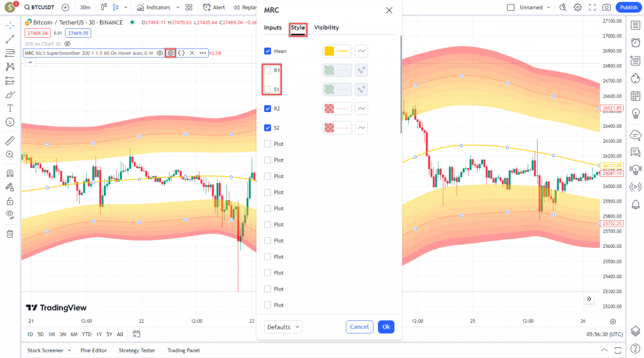Open R1 plot style dropdown
The image size is (644, 358).
pos(362,70)
